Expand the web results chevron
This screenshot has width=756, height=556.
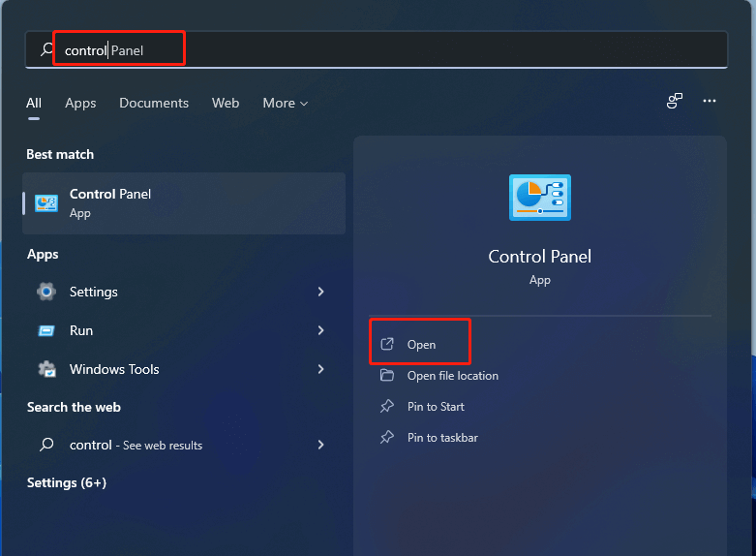click(x=321, y=445)
